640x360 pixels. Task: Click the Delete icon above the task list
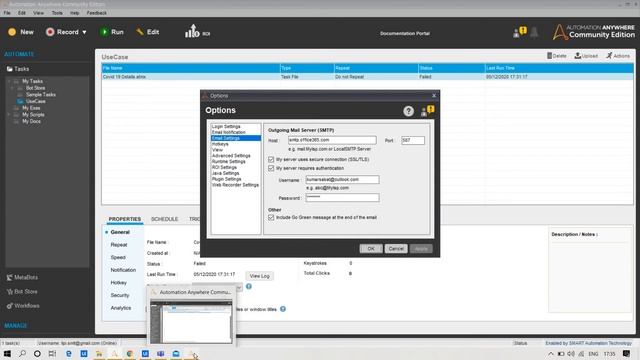coord(557,56)
